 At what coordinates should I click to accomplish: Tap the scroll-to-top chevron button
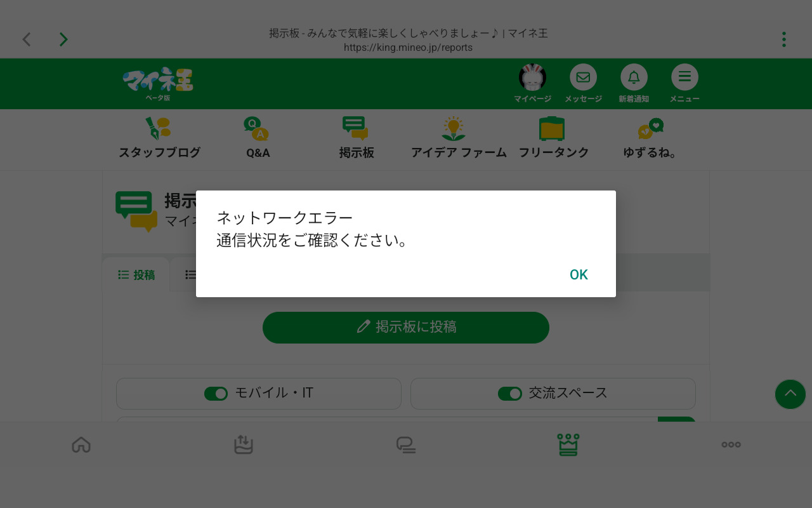coord(790,394)
